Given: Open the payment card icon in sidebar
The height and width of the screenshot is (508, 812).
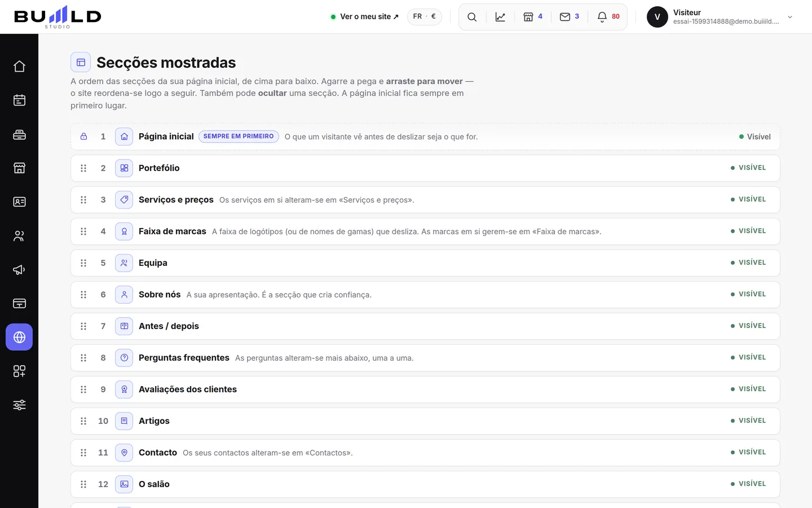Looking at the screenshot, I should [19, 303].
